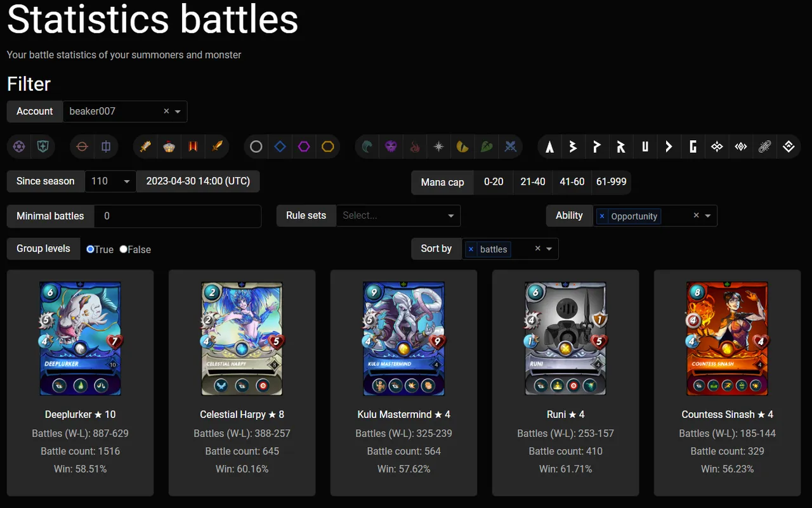Filter by the green leaf earth element
Image resolution: width=812 pixels, height=508 pixels.
(487, 147)
